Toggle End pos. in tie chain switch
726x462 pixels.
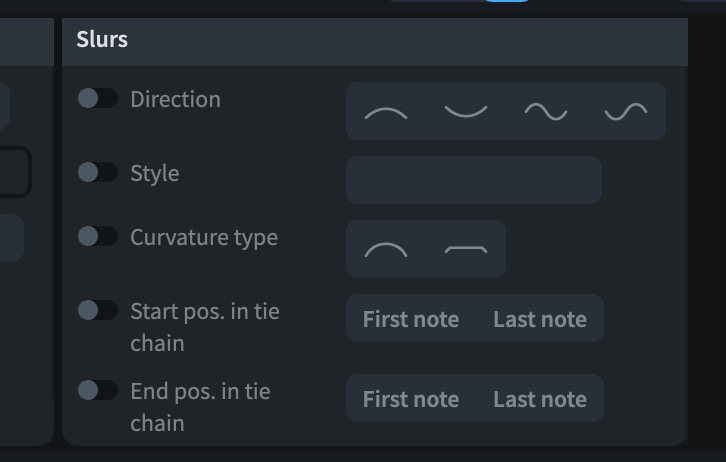click(98, 390)
